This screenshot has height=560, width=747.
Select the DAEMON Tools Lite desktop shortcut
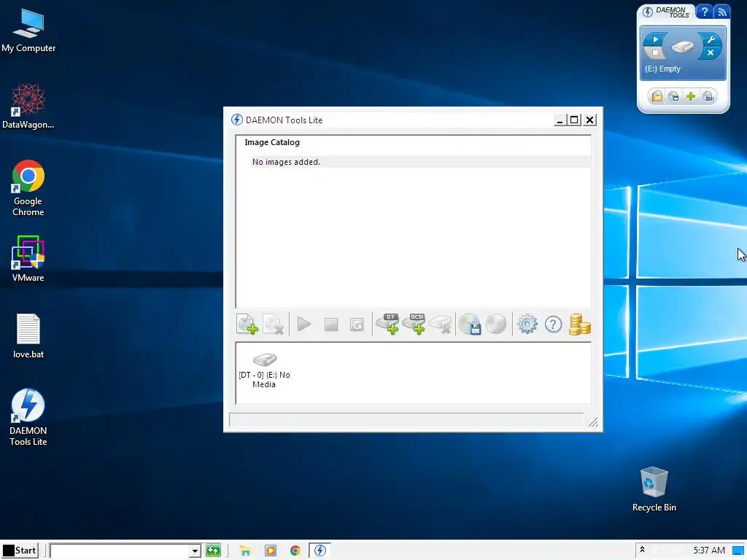(x=28, y=417)
